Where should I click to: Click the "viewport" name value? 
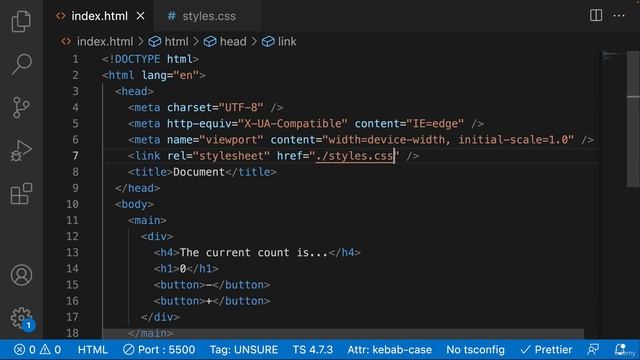[231, 140]
